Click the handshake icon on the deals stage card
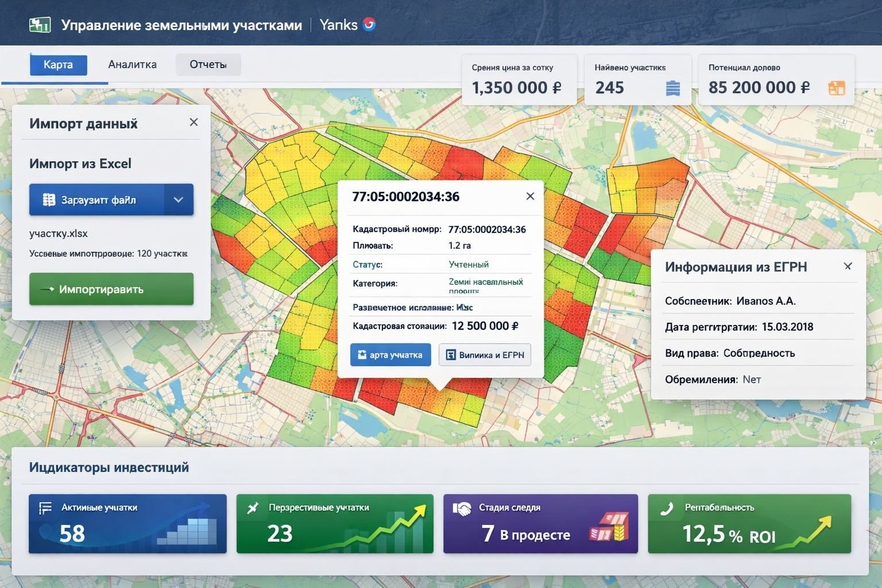This screenshot has height=588, width=882. pyautogui.click(x=462, y=509)
